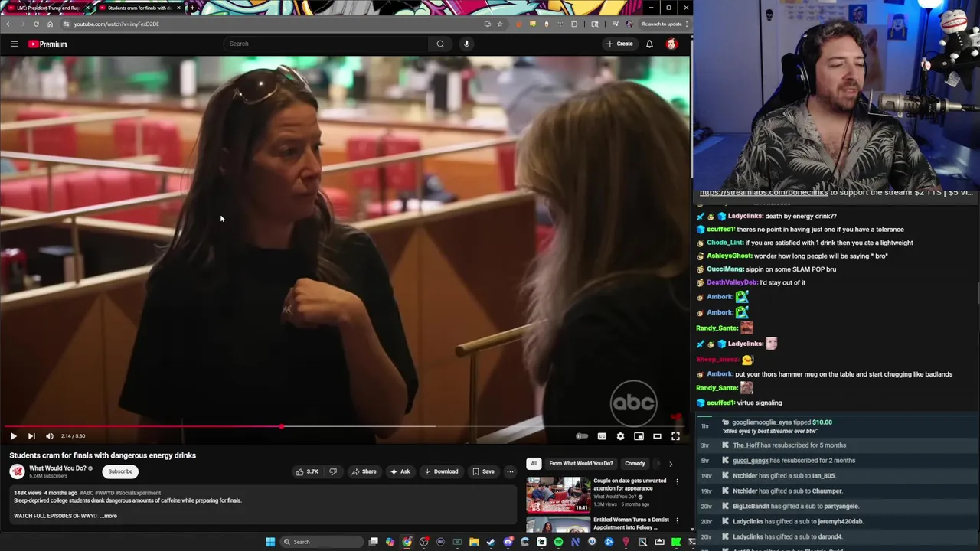Click the red video progress bar
This screenshot has width=980, height=551.
pyautogui.click(x=142, y=426)
